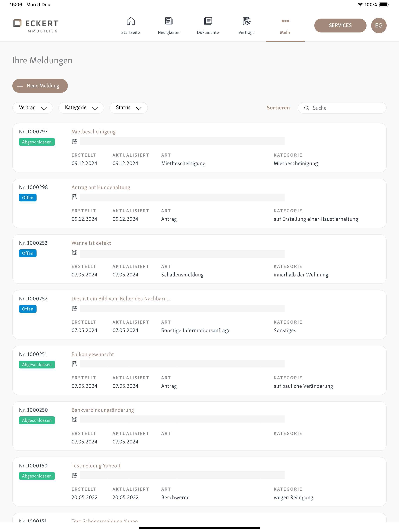Image resolution: width=399 pixels, height=532 pixels.
Task: Open the Antrag auf Hundehaltung report
Action: 101,187
